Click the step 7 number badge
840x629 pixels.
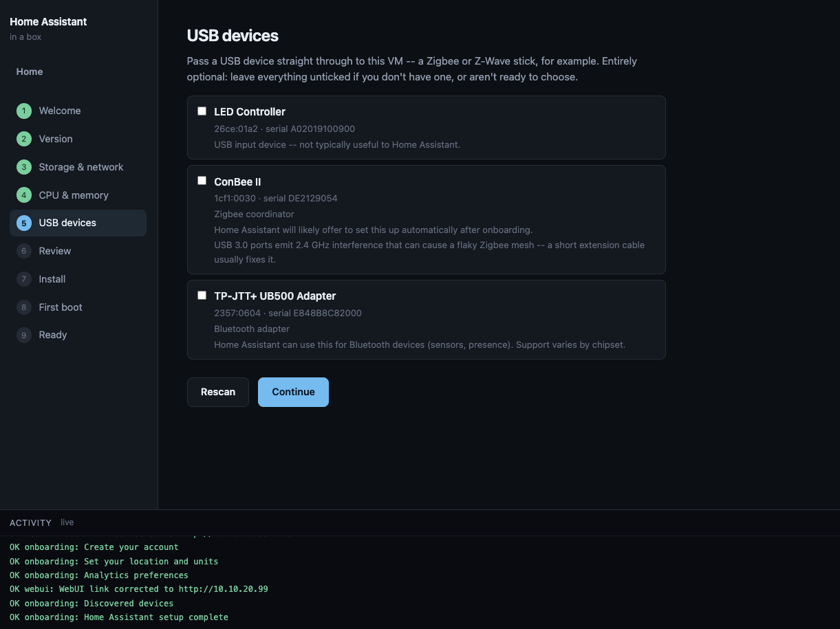click(x=24, y=279)
